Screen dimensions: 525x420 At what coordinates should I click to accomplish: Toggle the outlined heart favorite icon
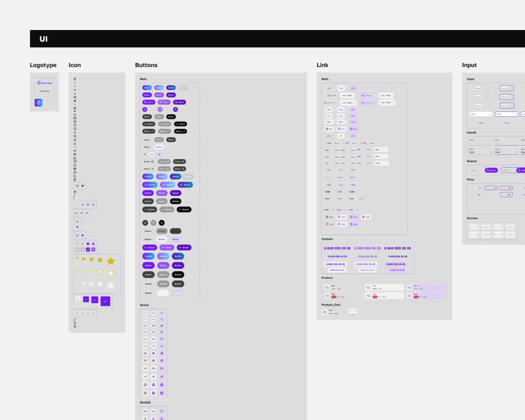[x=77, y=186]
